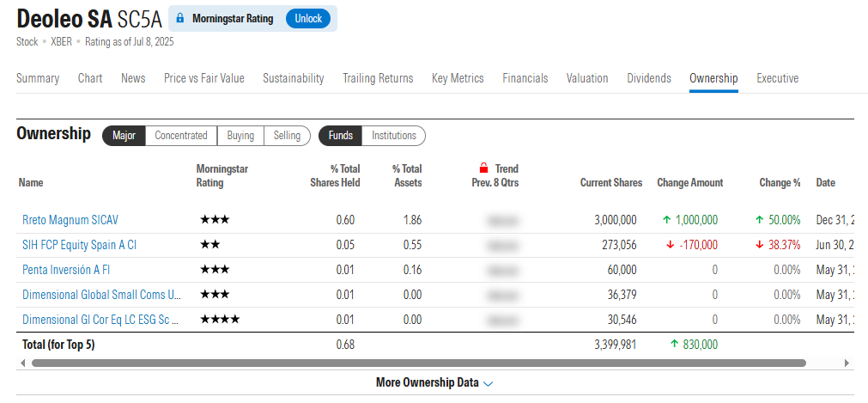Click the red lock icon above Trend
This screenshot has height=403, width=868.
[x=484, y=168]
